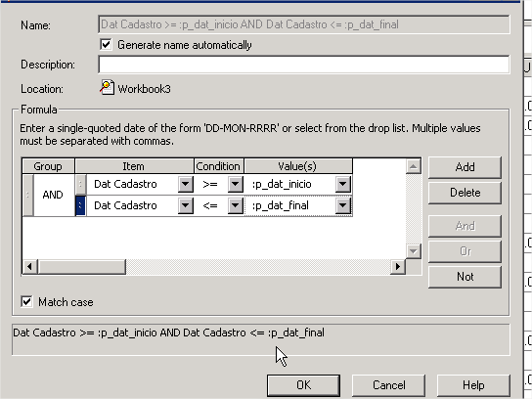532x399 pixels.
Task: Open the >= condition dropdown
Action: [x=236, y=184]
